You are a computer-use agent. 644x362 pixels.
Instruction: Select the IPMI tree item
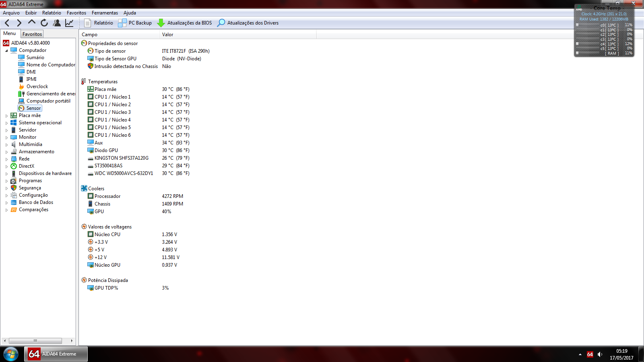coord(31,79)
